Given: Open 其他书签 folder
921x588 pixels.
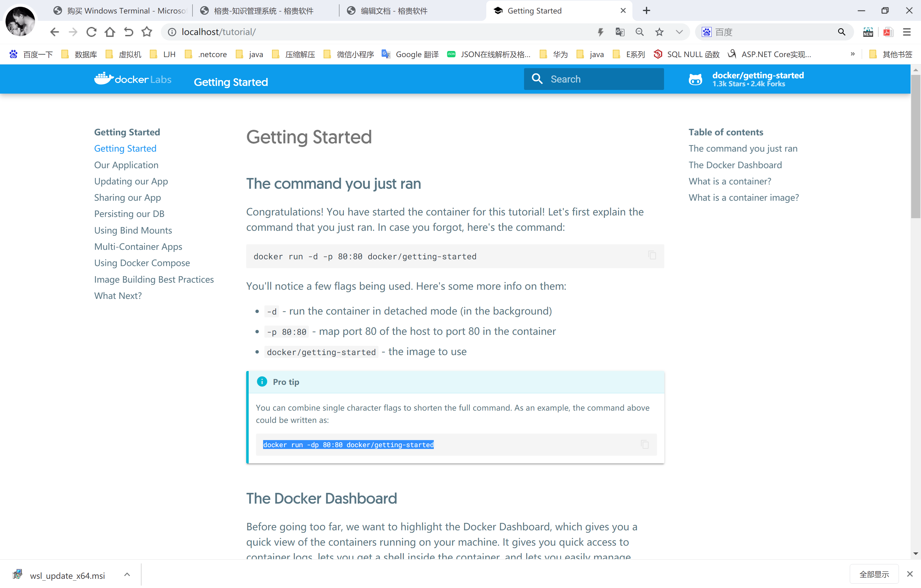Looking at the screenshot, I should 891,54.
